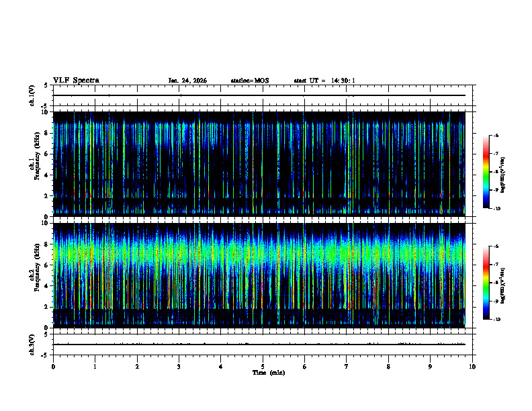The width and height of the screenshot is (532, 411).
Task: Click the "ch.3(V)" waveform axis label
Action: 32,345
